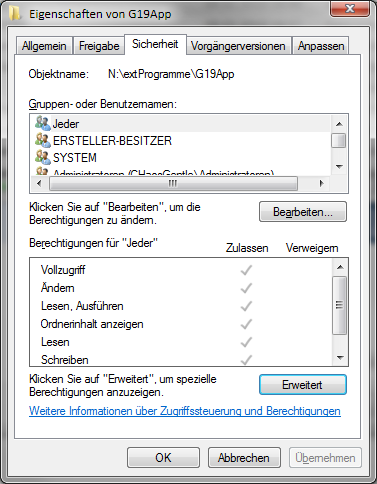The width and height of the screenshot is (377, 484).
Task: Select the Jeder group icon
Action: tap(43, 124)
